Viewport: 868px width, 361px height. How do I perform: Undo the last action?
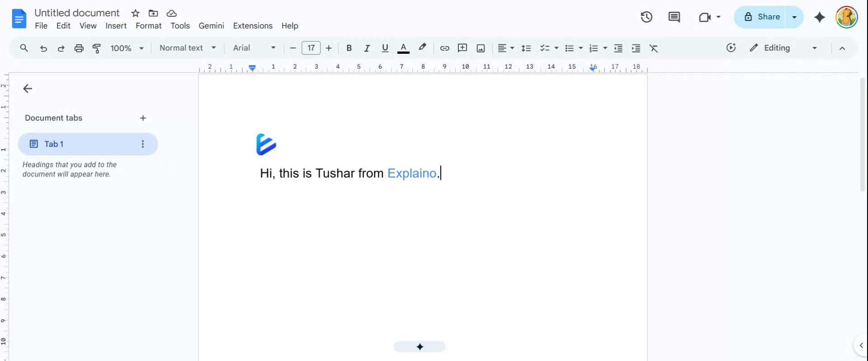[43, 48]
